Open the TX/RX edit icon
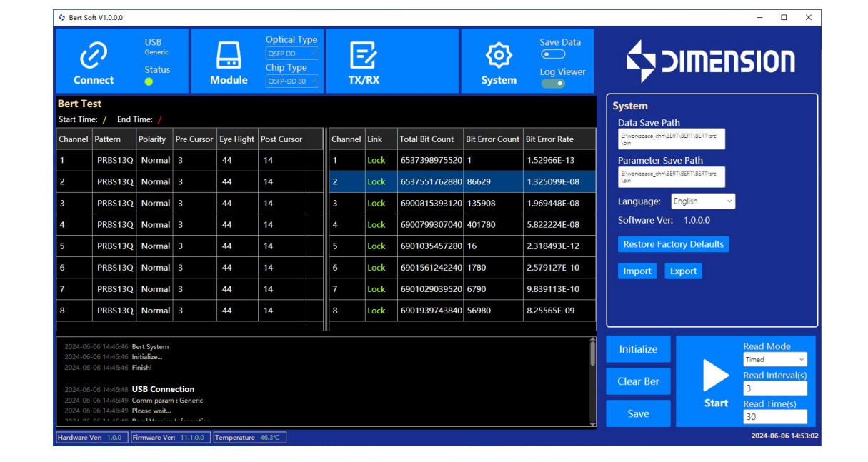The image size is (868, 462). click(x=363, y=55)
